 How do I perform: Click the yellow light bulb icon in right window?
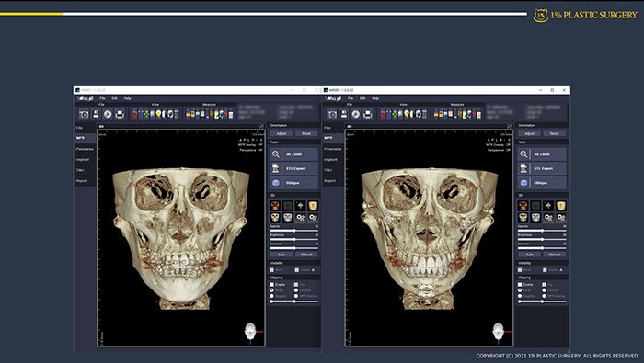point(407,114)
